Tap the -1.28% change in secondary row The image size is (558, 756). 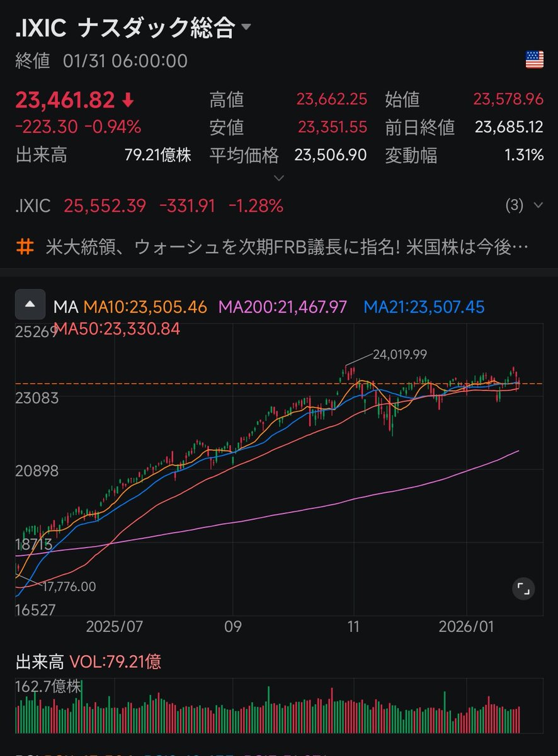coord(256,206)
